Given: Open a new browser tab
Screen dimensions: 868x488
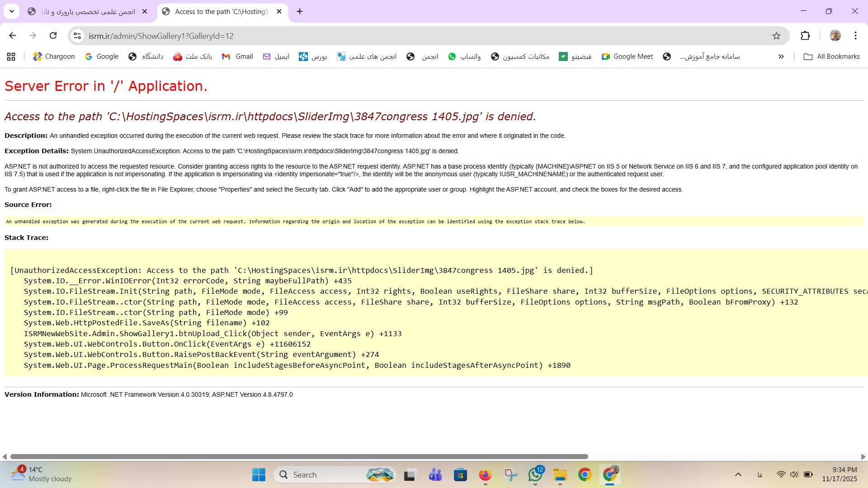Looking at the screenshot, I should pyautogui.click(x=300, y=12).
